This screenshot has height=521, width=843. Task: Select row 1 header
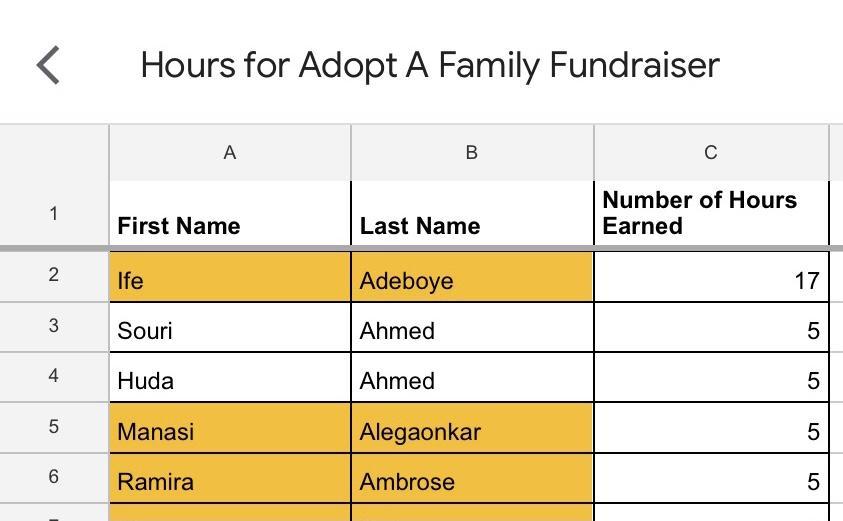pyautogui.click(x=54, y=213)
